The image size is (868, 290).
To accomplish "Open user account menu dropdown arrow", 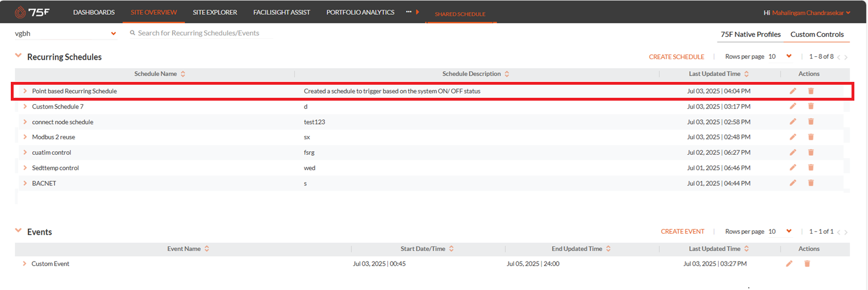I will [849, 13].
